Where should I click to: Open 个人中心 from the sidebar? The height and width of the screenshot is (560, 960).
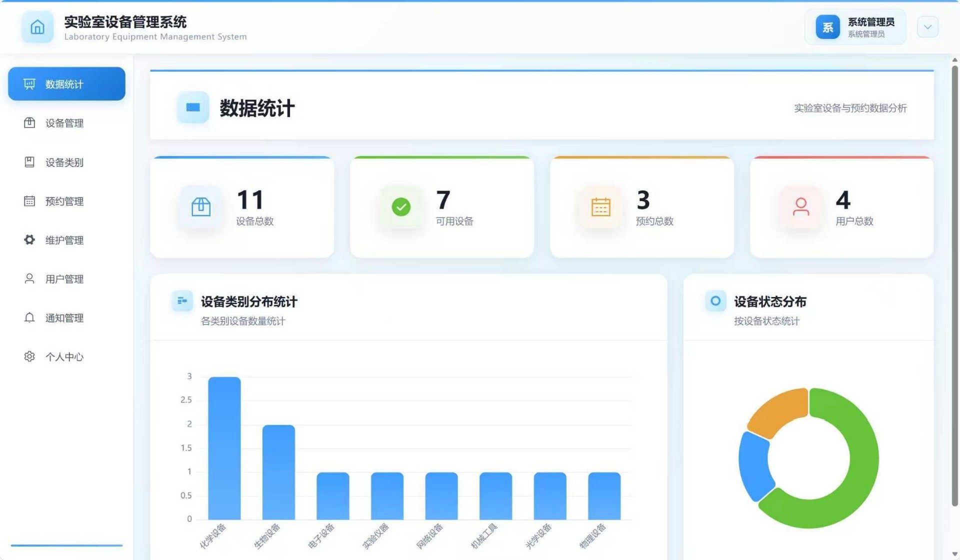64,357
